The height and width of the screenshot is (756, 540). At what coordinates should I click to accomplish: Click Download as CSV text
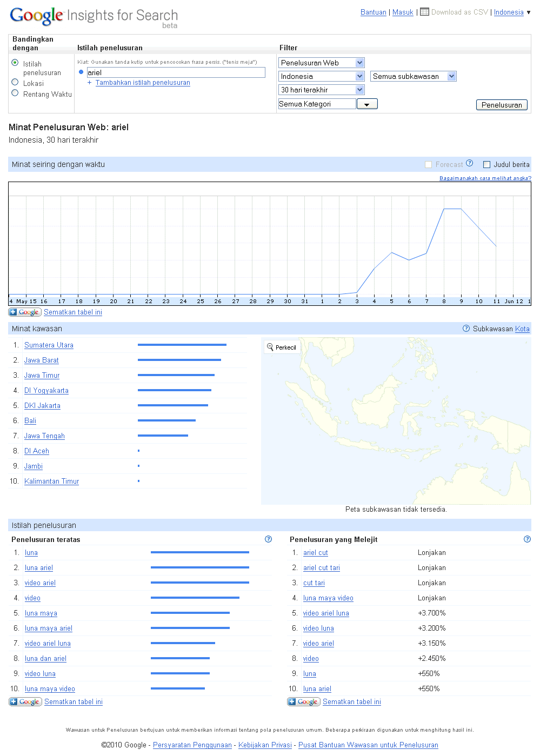coord(459,12)
